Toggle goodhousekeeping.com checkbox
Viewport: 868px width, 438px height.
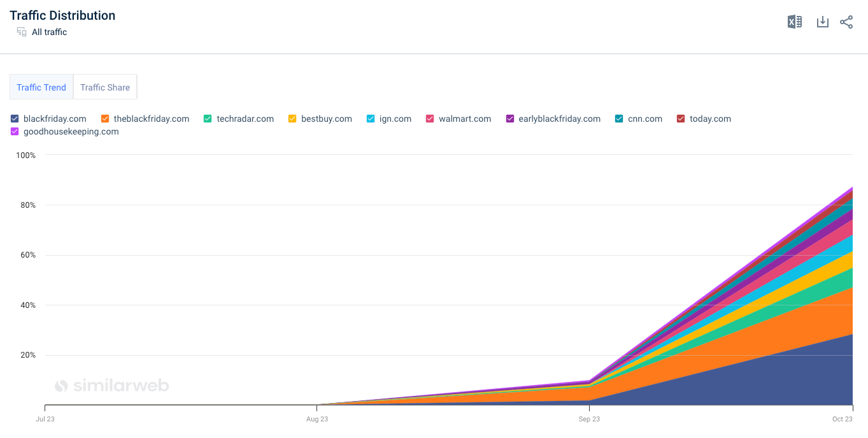point(15,131)
